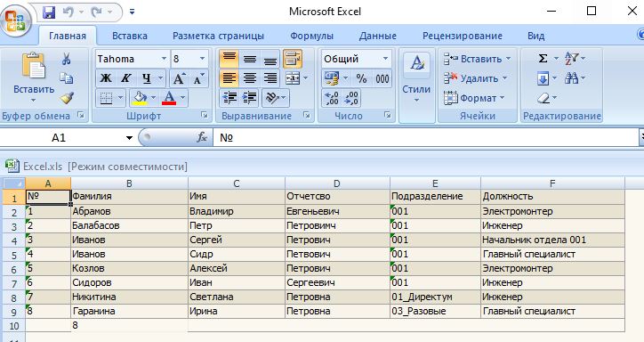The width and height of the screenshot is (644, 342).
Task: Open Find and Select binoculars icon
Action: click(571, 78)
